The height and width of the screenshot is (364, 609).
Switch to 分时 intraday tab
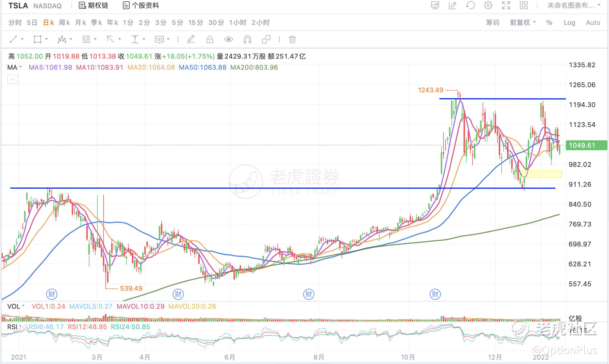tap(15, 22)
